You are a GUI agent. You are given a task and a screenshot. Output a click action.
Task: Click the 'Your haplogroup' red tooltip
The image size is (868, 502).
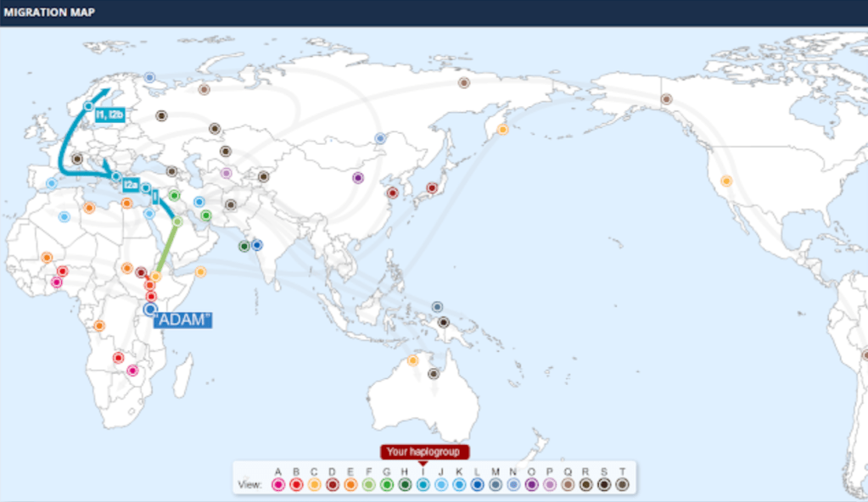[424, 452]
